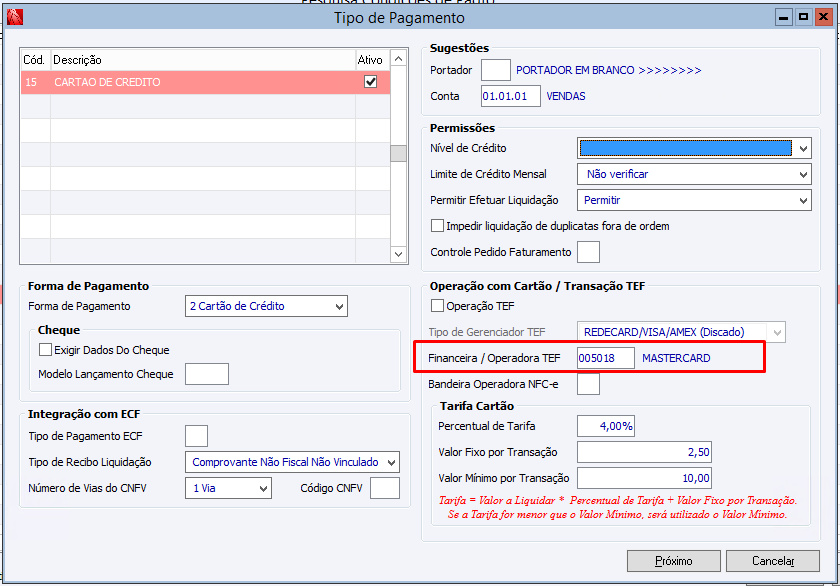
Task: Click the application logo icon in title bar
Action: pos(13,17)
